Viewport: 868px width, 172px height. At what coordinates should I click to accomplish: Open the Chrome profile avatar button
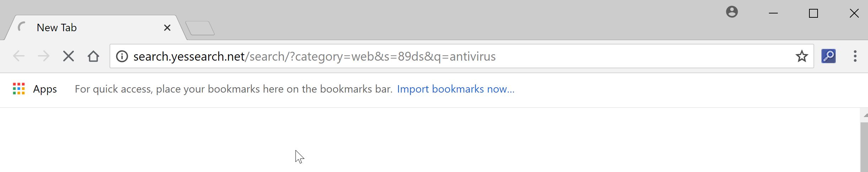(x=732, y=12)
